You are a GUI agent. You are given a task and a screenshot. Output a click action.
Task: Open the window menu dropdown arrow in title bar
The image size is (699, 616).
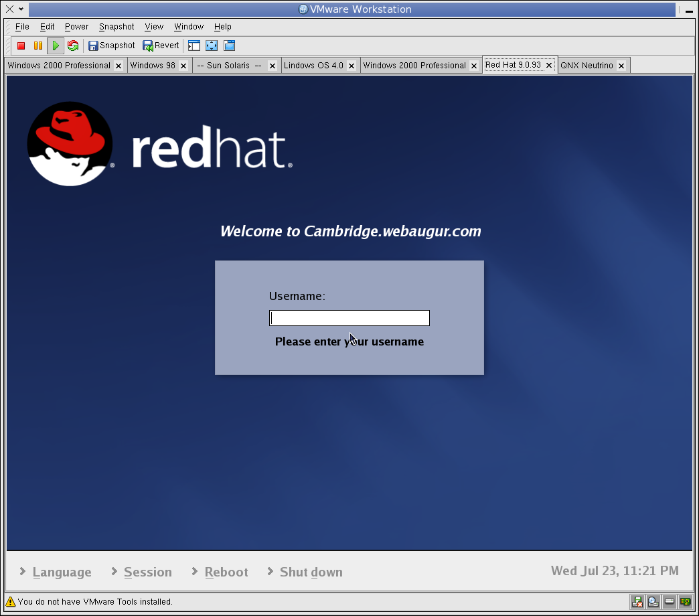(x=21, y=9)
